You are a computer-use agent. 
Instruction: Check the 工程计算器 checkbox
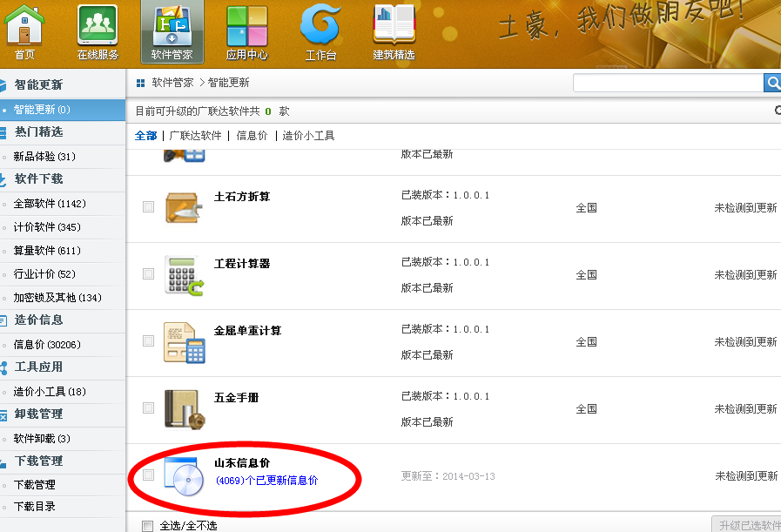click(x=148, y=274)
